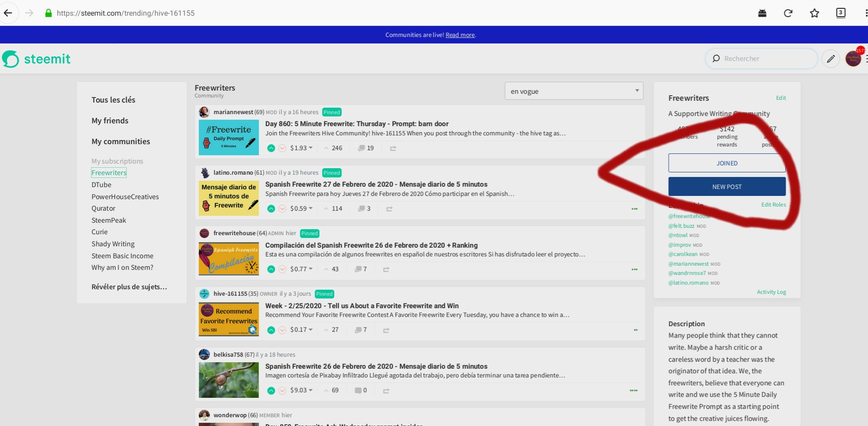The image size is (868, 426).
Task: Open the user profile avatar menu
Action: 853,59
